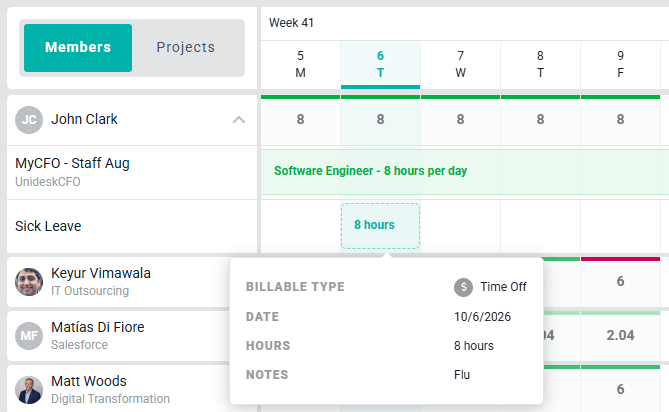Open the 8 hours Sick Leave block
This screenshot has height=412, width=669.
pyautogui.click(x=380, y=226)
